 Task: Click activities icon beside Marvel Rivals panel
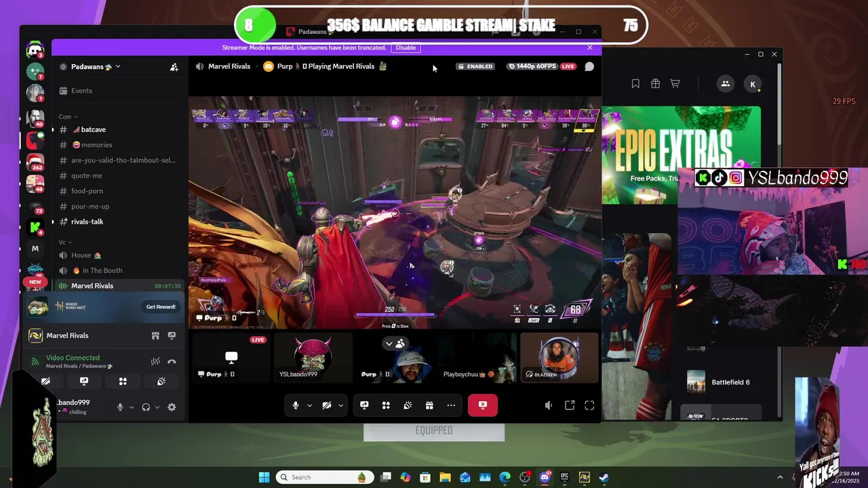click(x=155, y=335)
